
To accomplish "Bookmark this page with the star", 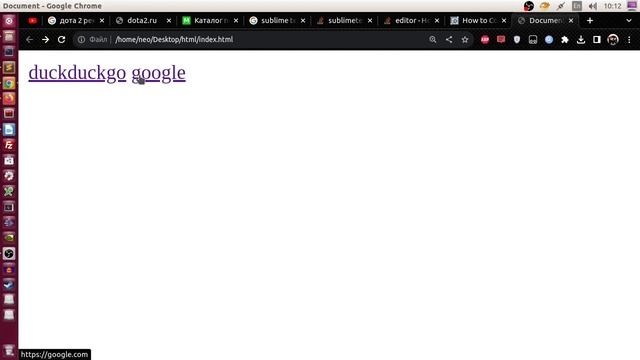I will coord(465,40).
